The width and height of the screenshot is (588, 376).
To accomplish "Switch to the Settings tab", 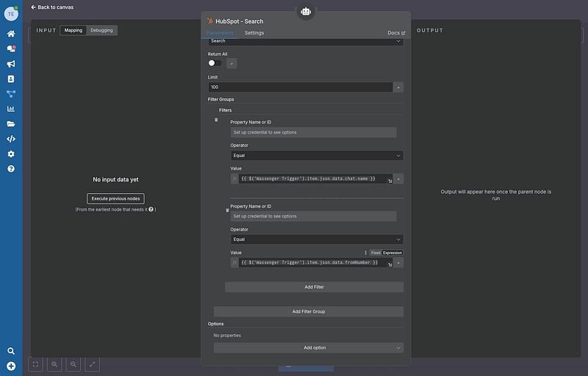I will pos(254,33).
